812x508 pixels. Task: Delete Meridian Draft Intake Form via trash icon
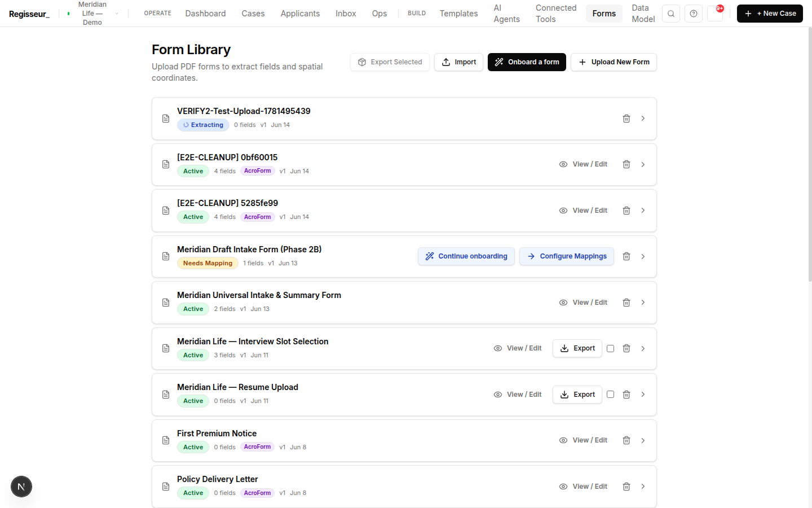click(626, 256)
